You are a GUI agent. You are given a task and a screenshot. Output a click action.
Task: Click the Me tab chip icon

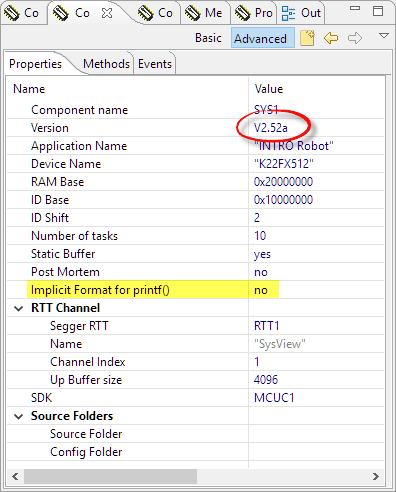(x=193, y=13)
